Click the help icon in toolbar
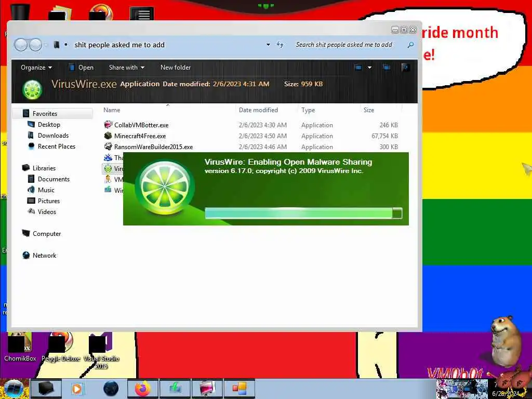The height and width of the screenshot is (399, 532). click(405, 68)
